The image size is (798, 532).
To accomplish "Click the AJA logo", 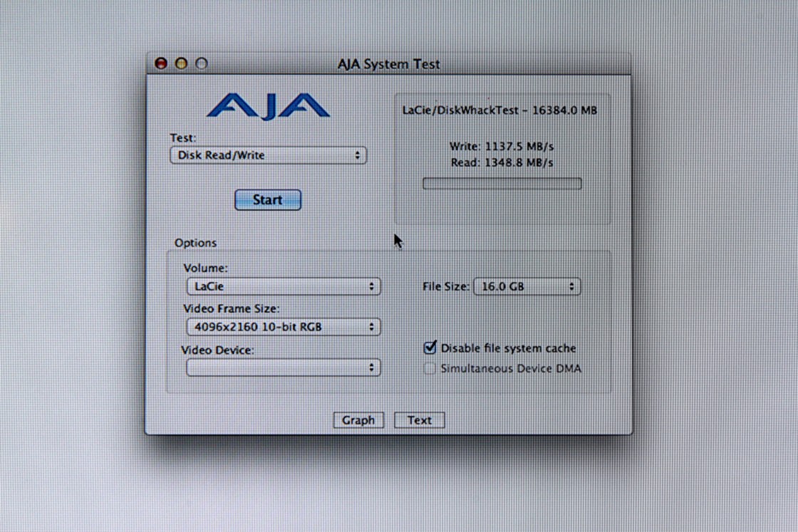I will (x=268, y=106).
